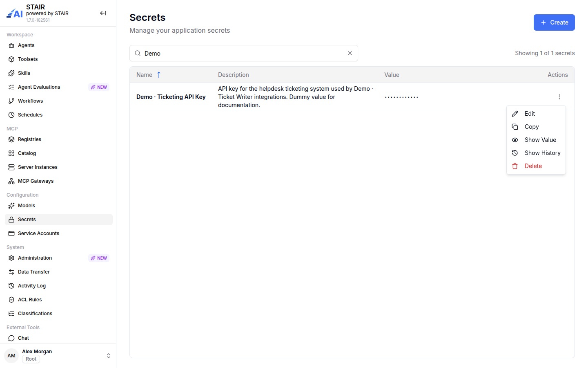Click the masked secret value dots
Image resolution: width=588 pixels, height=368 pixels.
pos(401,97)
